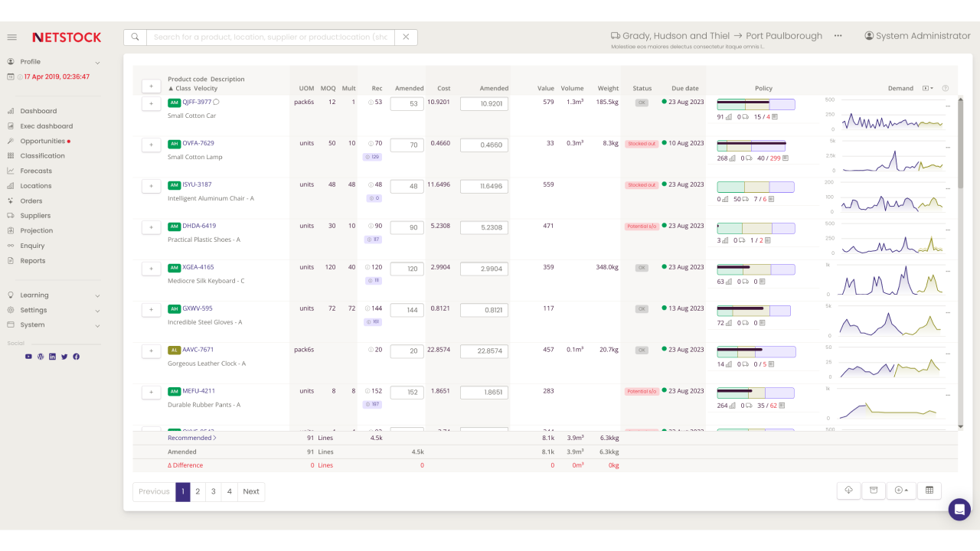Open the YouTube social link icon

(28, 357)
